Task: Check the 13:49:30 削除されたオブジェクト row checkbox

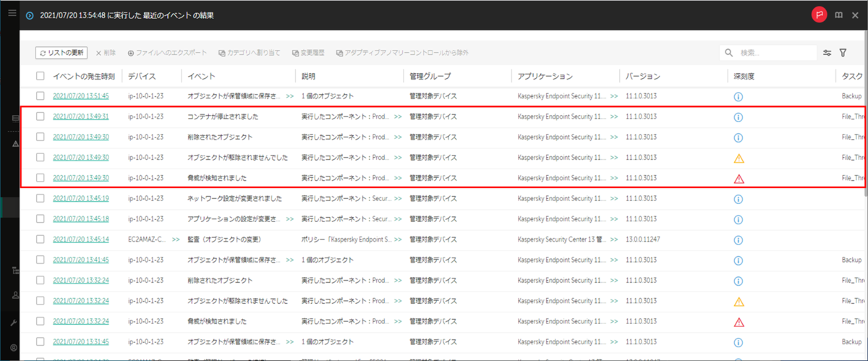Action: pyautogui.click(x=41, y=137)
